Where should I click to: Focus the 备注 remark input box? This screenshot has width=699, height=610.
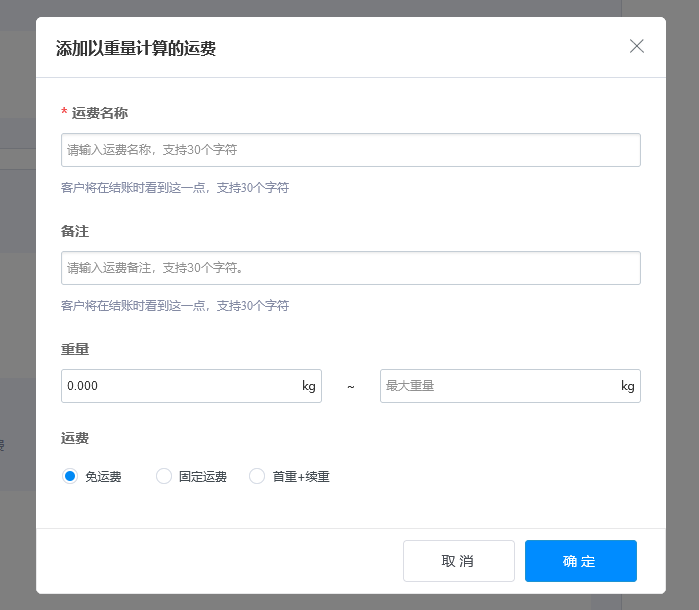click(x=350, y=268)
